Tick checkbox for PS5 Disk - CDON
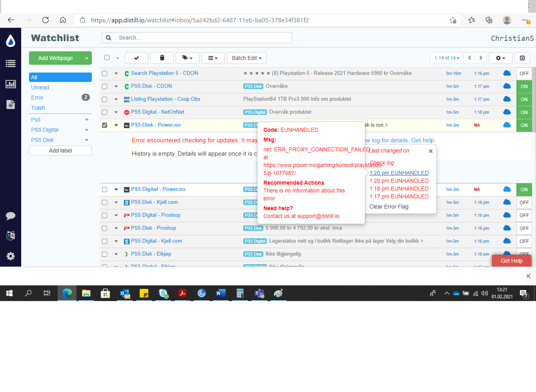This screenshot has height=392, width=536. click(104, 86)
